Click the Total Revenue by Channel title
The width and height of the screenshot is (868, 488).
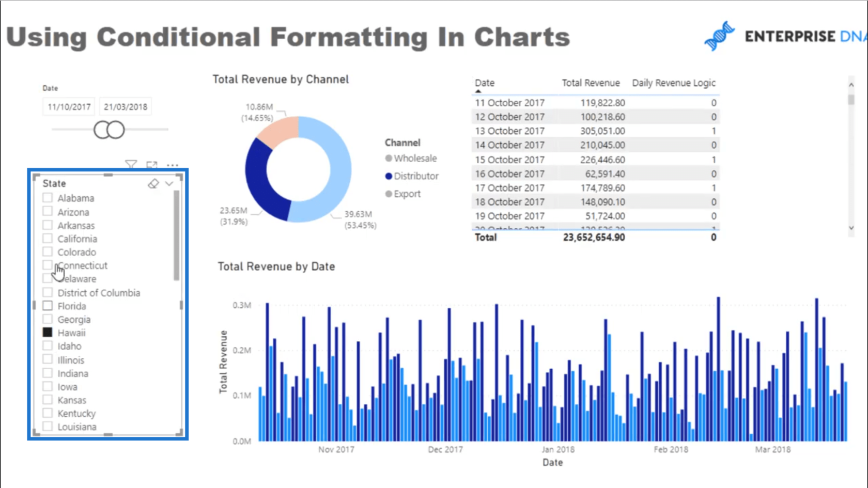(281, 80)
